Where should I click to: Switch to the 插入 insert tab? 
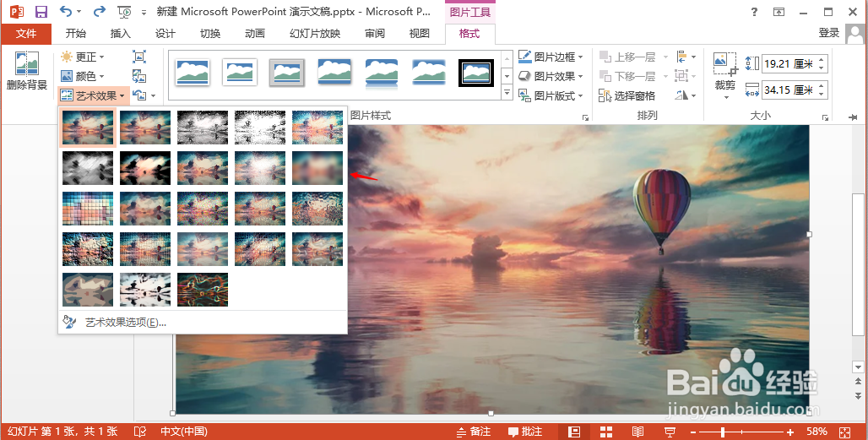tap(120, 34)
